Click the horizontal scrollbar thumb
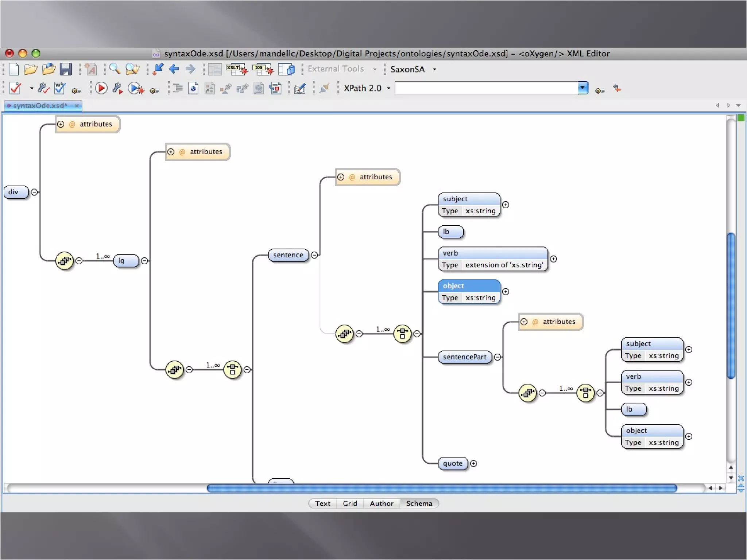The width and height of the screenshot is (747, 560). pyautogui.click(x=441, y=488)
